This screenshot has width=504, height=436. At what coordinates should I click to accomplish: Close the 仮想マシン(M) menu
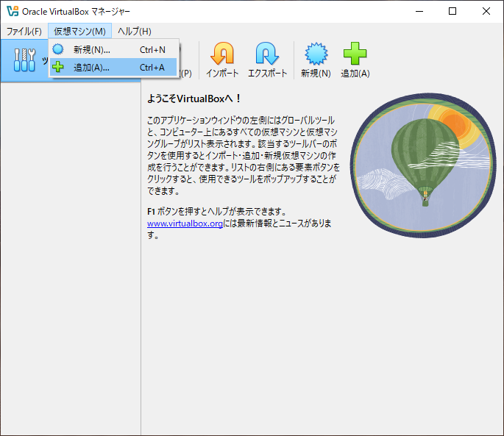click(79, 31)
